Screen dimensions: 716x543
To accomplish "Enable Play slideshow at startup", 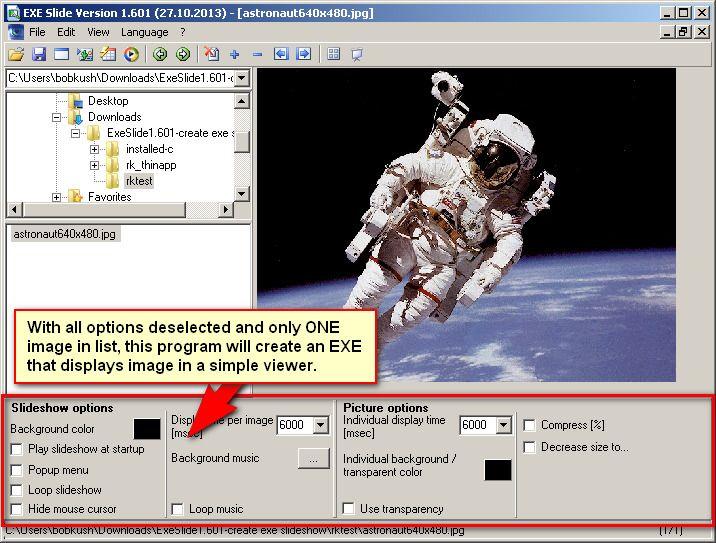I will click(x=17, y=450).
